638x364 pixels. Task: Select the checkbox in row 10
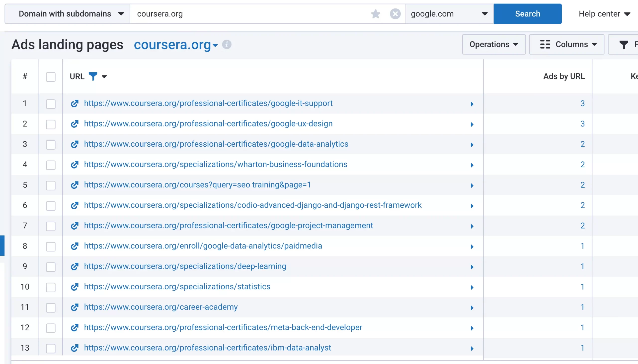51,287
